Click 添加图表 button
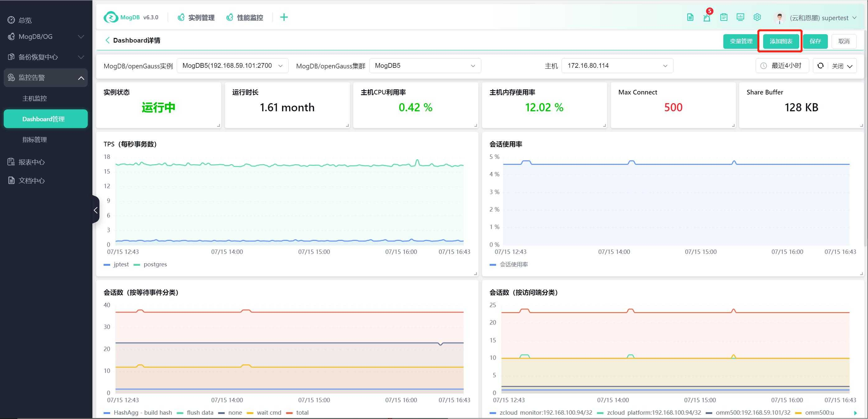Viewport: 868px width, 419px height. (781, 41)
